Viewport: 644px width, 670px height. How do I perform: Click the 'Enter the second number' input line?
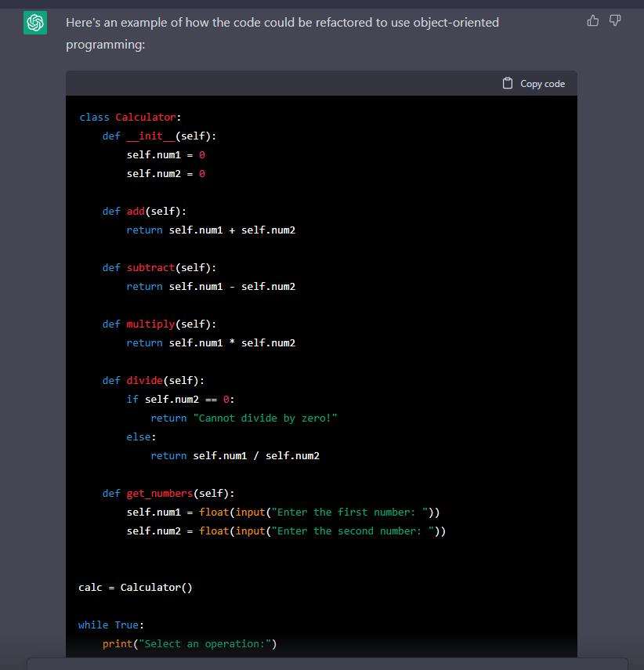pyautogui.click(x=286, y=531)
